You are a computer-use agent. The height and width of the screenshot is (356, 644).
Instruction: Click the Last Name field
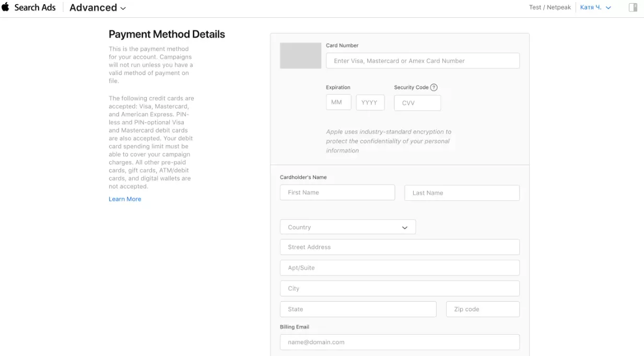(462, 193)
